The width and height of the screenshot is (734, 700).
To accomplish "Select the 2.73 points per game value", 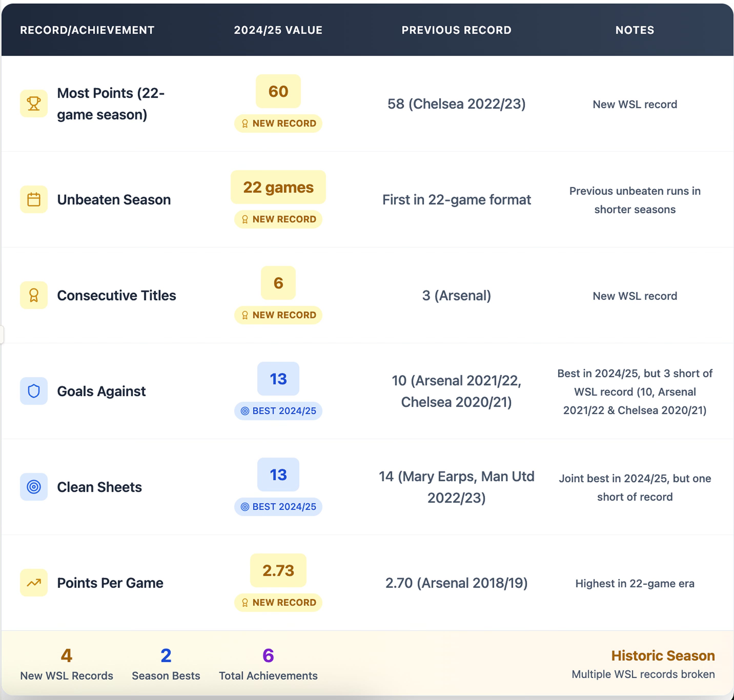I will (x=278, y=571).
